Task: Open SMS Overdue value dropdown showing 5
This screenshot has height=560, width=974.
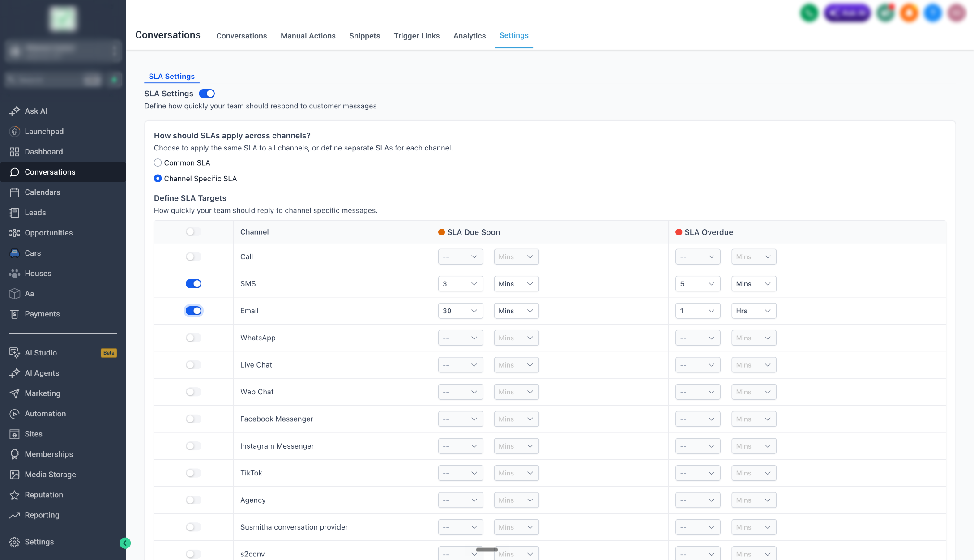Action: click(x=698, y=284)
